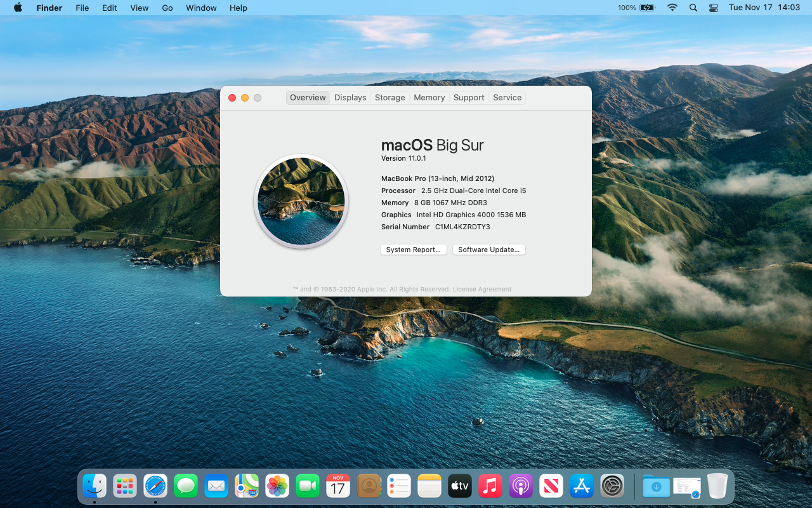Click 'MacBook Pro (13-inch, Mid 2012)' text
Image resolution: width=812 pixels, height=508 pixels.
tap(438, 178)
